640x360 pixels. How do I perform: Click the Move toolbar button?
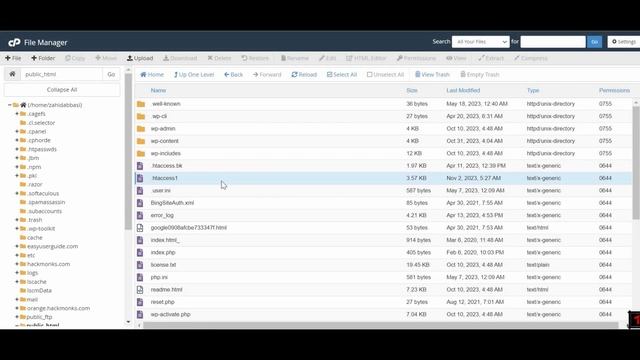click(106, 58)
